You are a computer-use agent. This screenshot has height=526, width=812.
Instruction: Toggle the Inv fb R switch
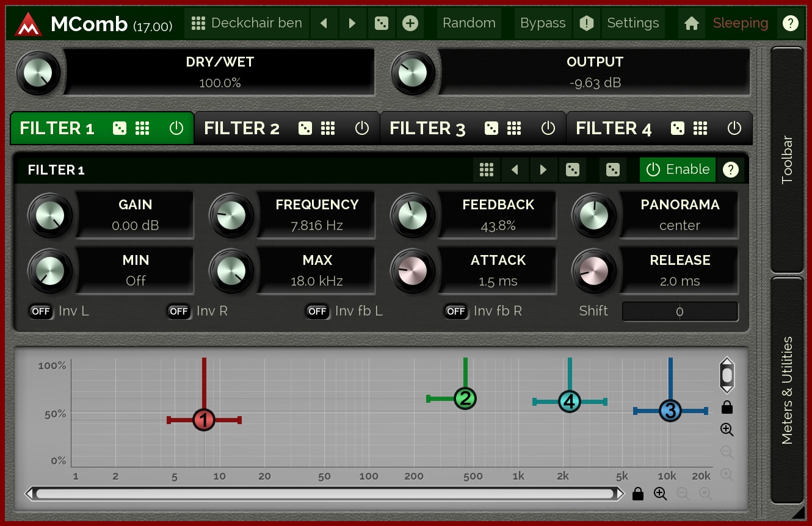click(x=456, y=311)
